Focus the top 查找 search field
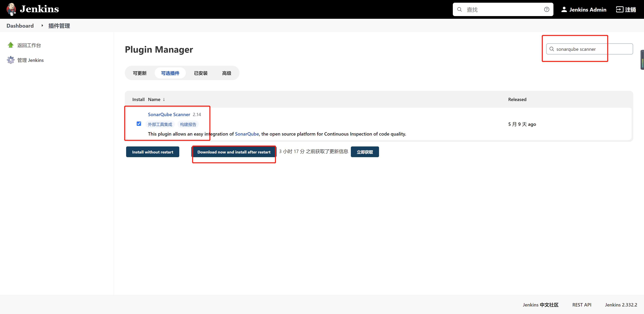Screen dimensions: 644x314 click(x=503, y=10)
